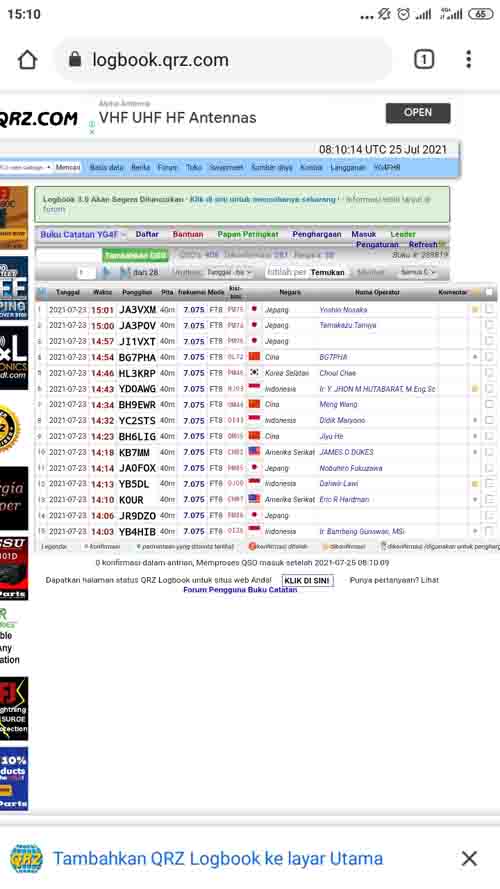Image resolution: width=500 pixels, height=889 pixels.
Task: Click the Temukan button
Action: click(x=327, y=273)
